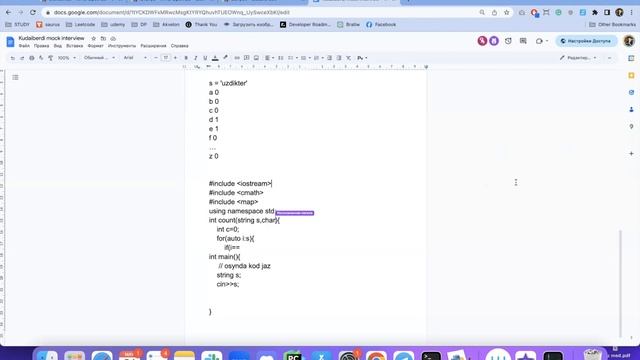Click the Insert link icon
640x360 pixels.
237,58
